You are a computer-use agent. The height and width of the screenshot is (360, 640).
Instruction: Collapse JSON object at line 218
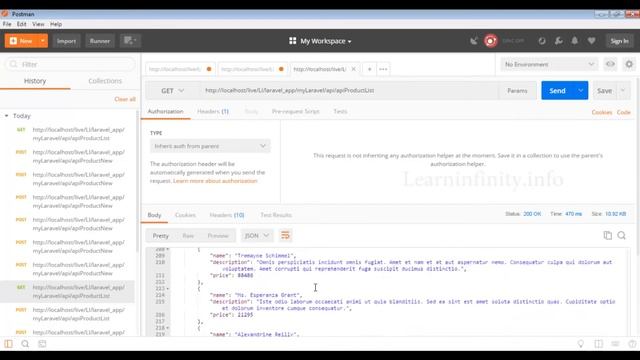168,328
